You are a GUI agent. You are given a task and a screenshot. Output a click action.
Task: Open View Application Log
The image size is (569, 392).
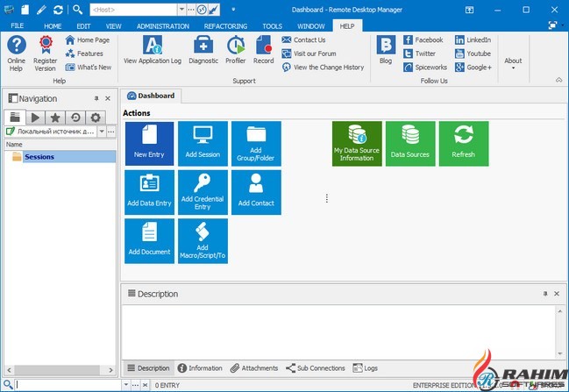pos(153,50)
